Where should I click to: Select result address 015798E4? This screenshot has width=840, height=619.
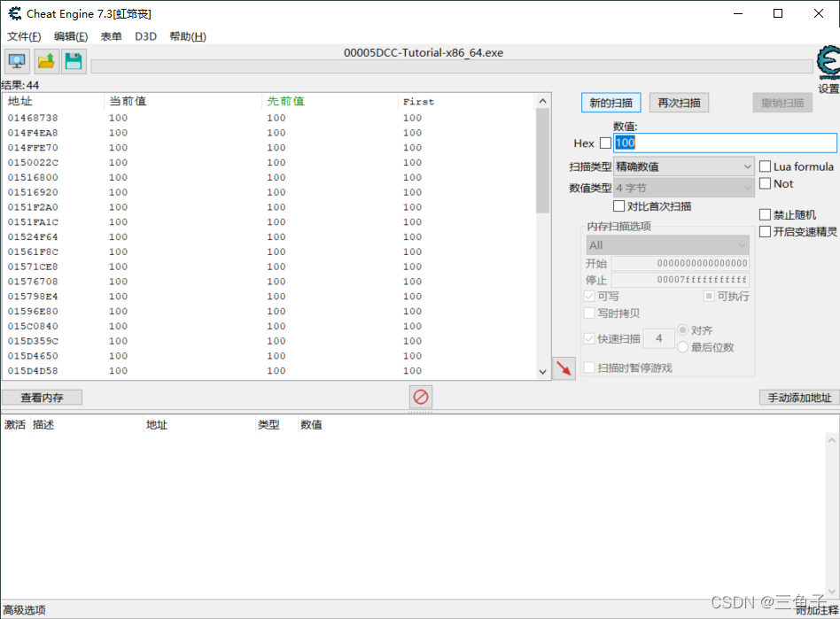coord(33,296)
